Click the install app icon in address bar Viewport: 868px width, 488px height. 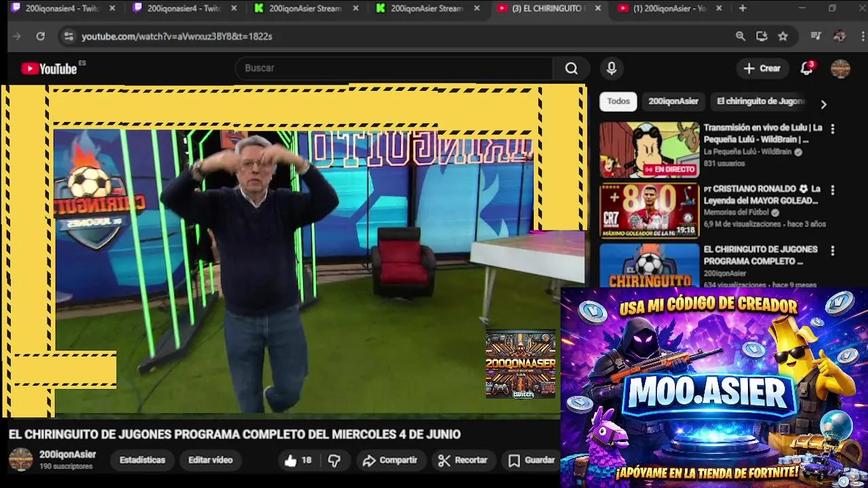(762, 37)
